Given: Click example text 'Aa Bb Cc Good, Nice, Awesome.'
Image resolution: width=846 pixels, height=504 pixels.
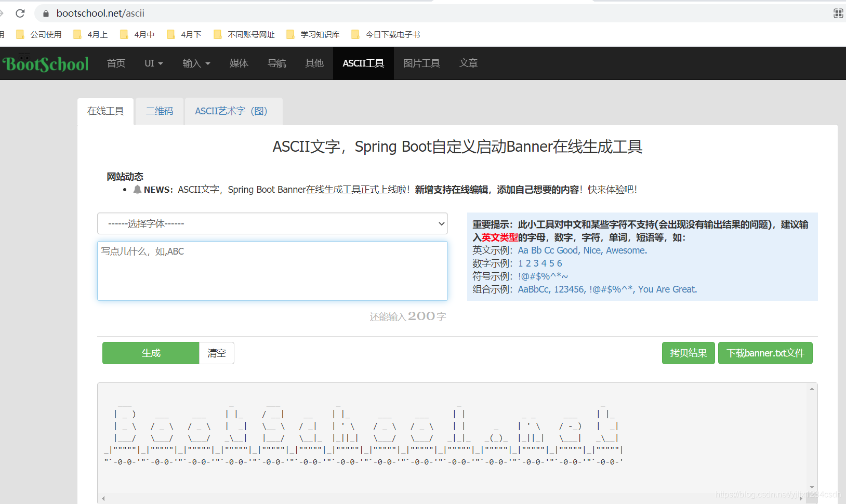Looking at the screenshot, I should click(583, 250).
